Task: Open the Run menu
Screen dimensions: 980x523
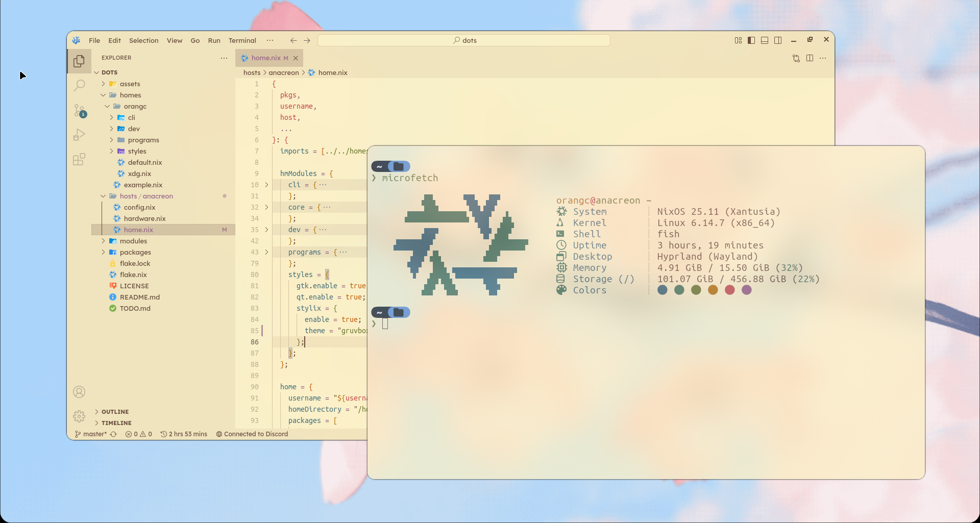Action: [x=214, y=40]
